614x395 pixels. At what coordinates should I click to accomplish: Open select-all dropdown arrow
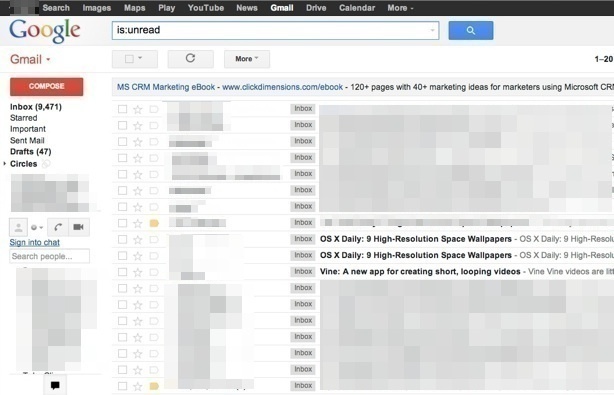(140, 58)
